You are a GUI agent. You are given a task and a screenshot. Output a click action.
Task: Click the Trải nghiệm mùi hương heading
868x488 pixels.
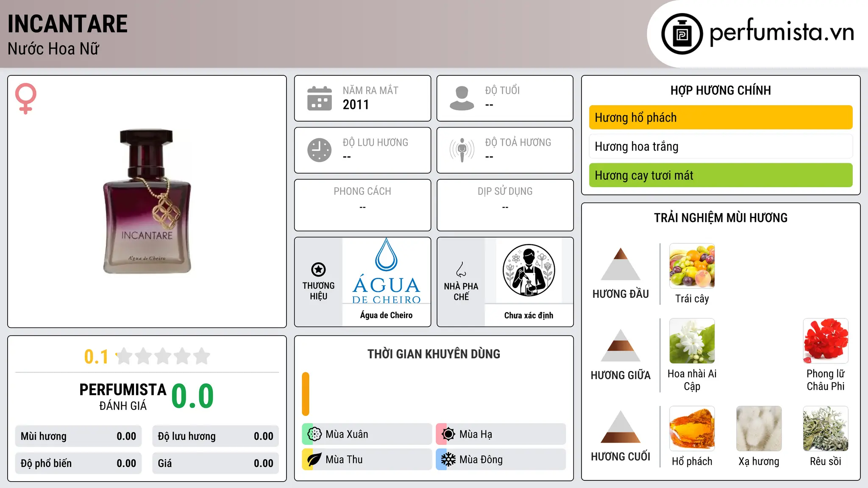point(721,218)
